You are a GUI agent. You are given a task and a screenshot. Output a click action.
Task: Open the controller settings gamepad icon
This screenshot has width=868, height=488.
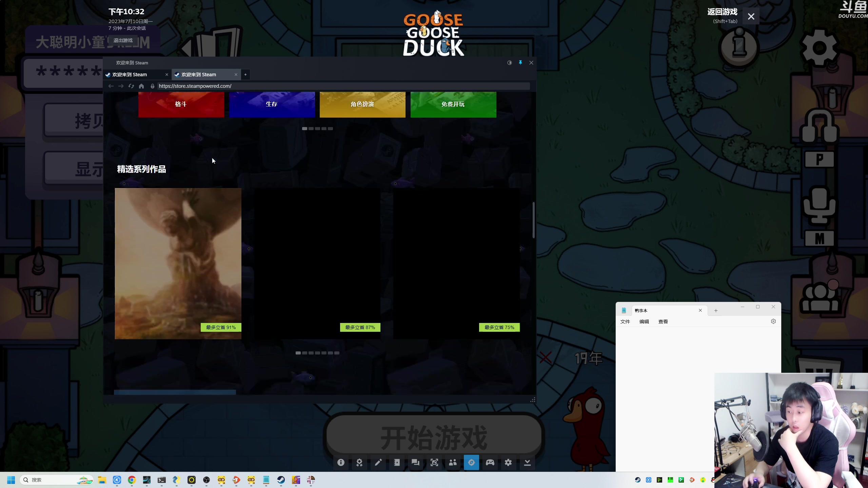click(490, 463)
